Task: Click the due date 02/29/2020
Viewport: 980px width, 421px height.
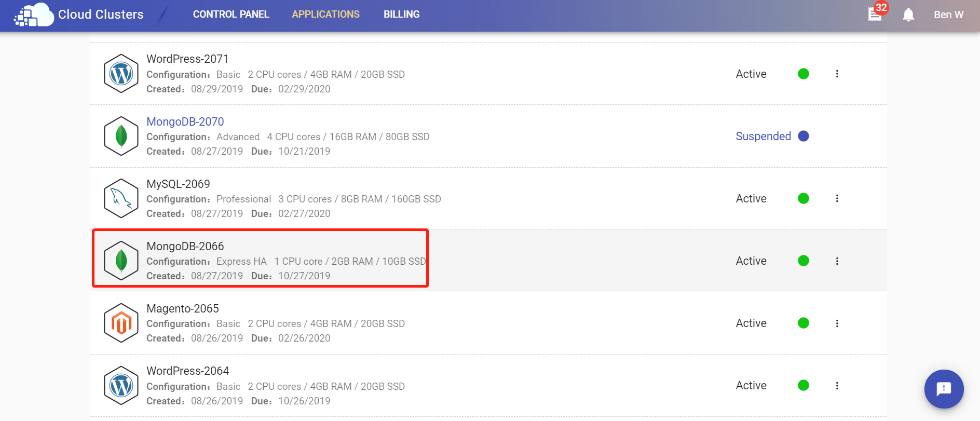Action: (x=304, y=89)
